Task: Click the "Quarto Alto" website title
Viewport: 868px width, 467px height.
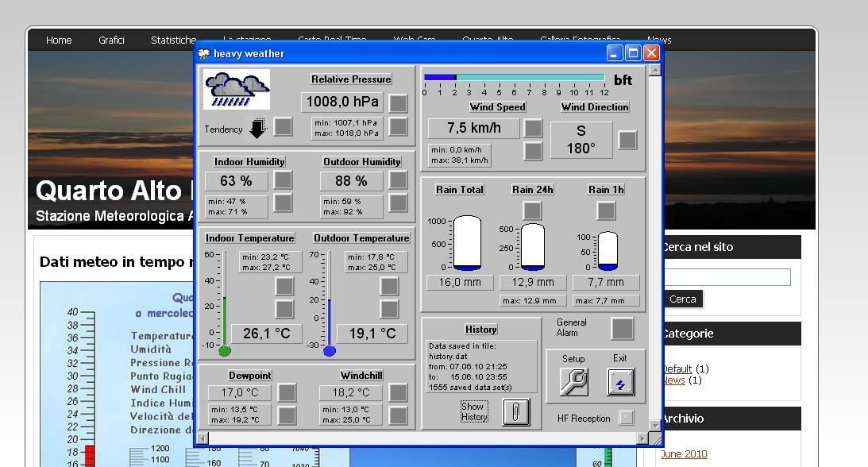Action: [x=109, y=191]
